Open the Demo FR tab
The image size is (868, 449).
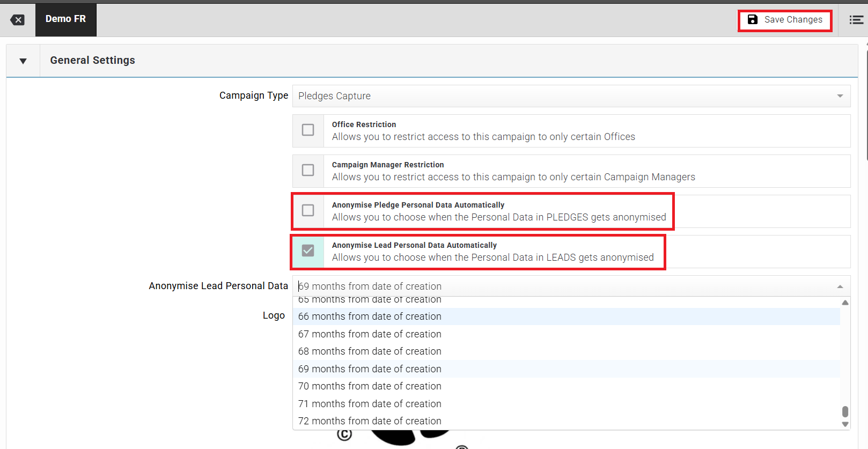click(x=65, y=19)
